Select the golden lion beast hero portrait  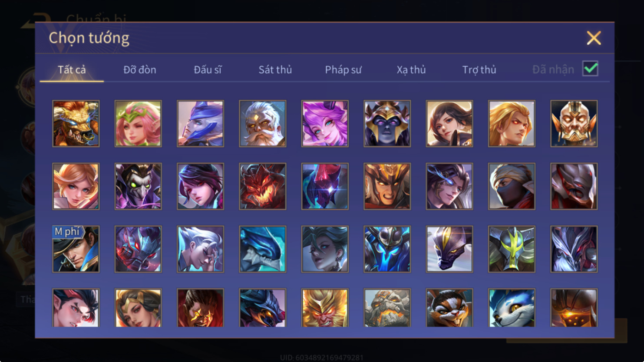tap(76, 124)
